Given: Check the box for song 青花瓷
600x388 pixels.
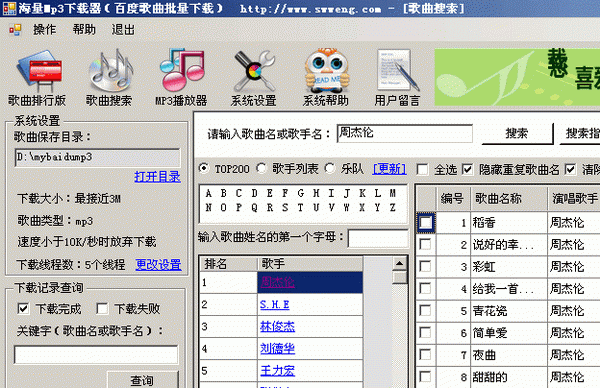Looking at the screenshot, I should [x=426, y=310].
